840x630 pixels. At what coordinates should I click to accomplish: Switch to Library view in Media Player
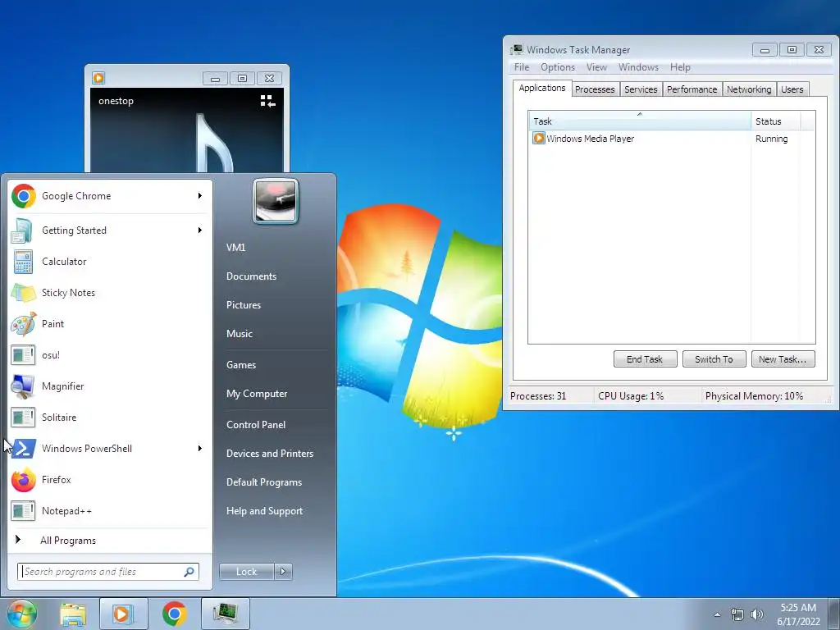[268, 101]
